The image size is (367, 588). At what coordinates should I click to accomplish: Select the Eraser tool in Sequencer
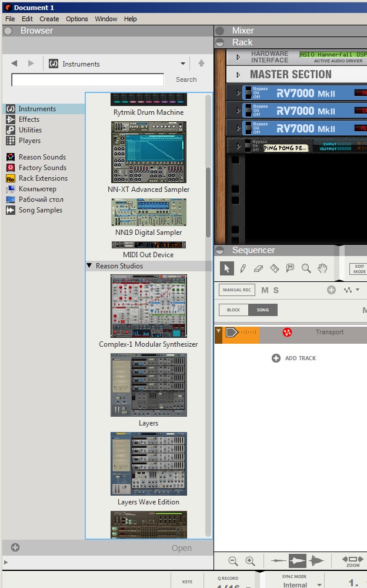(259, 268)
